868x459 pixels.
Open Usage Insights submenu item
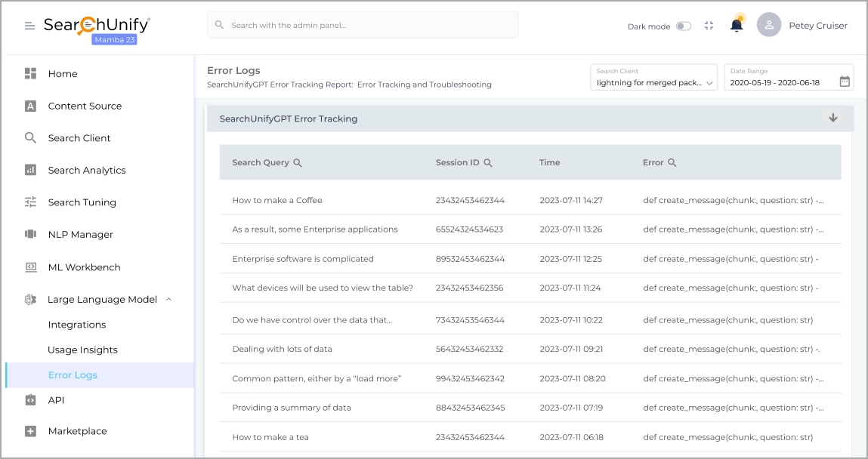(x=82, y=350)
